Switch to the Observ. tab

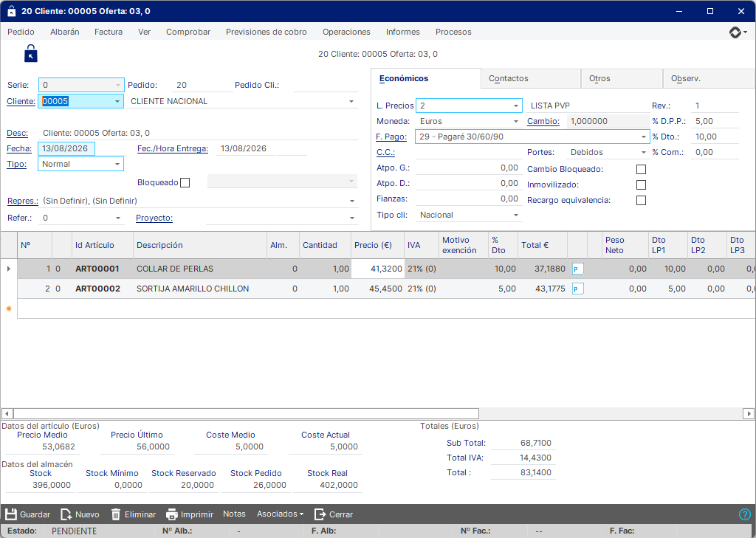pos(708,78)
